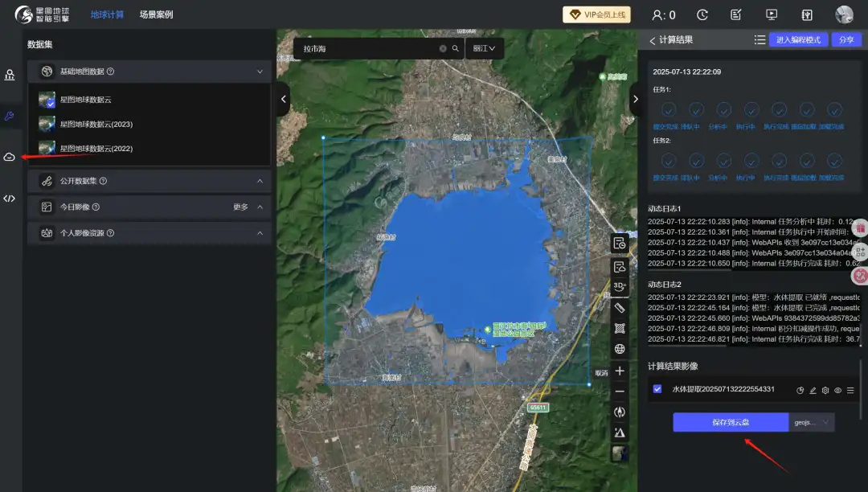Image resolution: width=868 pixels, height=492 pixels.
Task: Click the user points counter icon
Action: click(663, 15)
